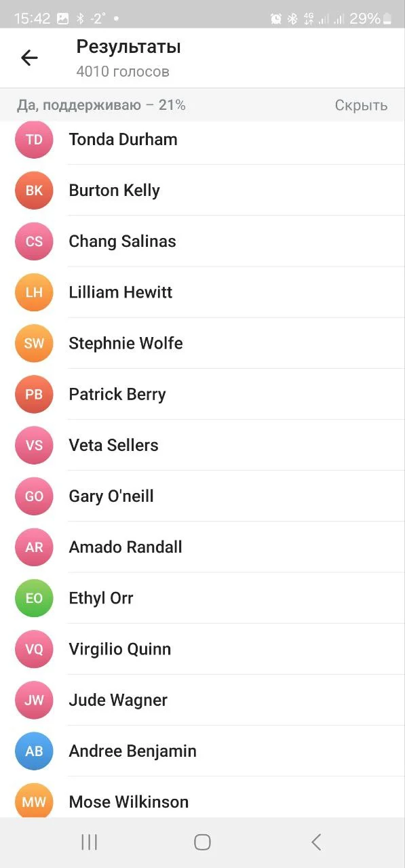
Task: Open Gary O'neill's profile
Action: [x=202, y=496]
